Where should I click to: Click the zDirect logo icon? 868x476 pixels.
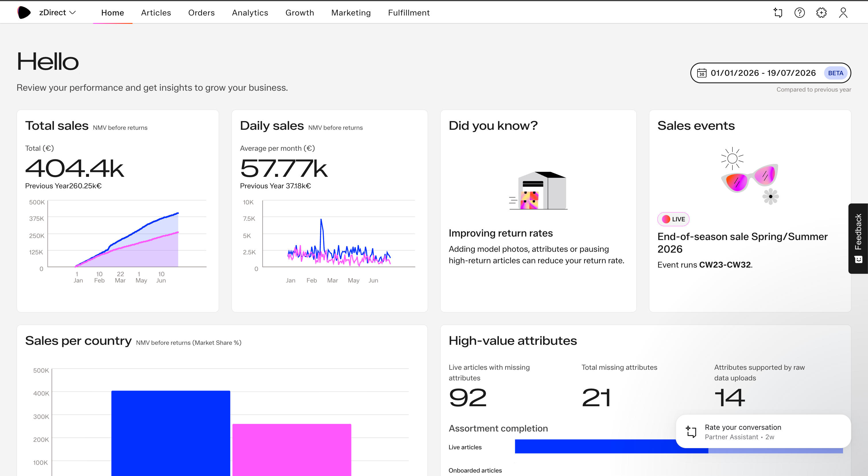(24, 12)
